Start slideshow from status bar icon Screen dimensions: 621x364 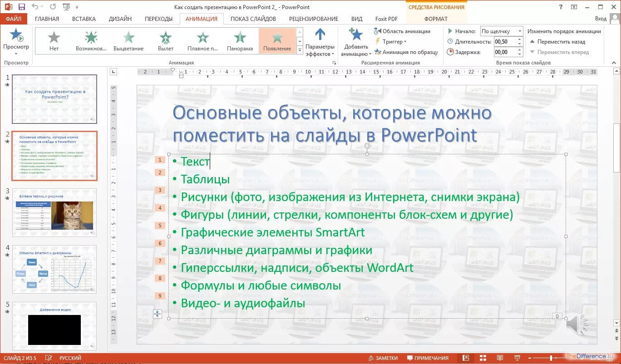(x=517, y=358)
